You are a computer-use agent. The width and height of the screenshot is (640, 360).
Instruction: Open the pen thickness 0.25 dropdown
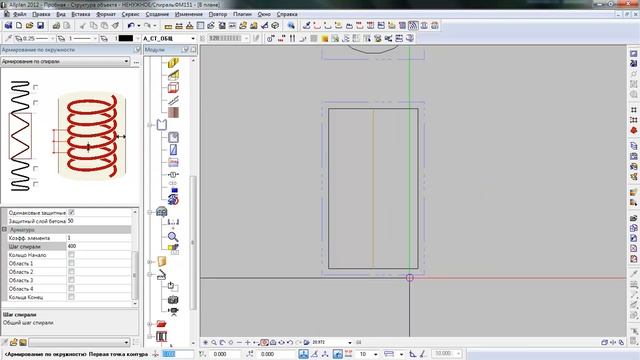[52, 38]
